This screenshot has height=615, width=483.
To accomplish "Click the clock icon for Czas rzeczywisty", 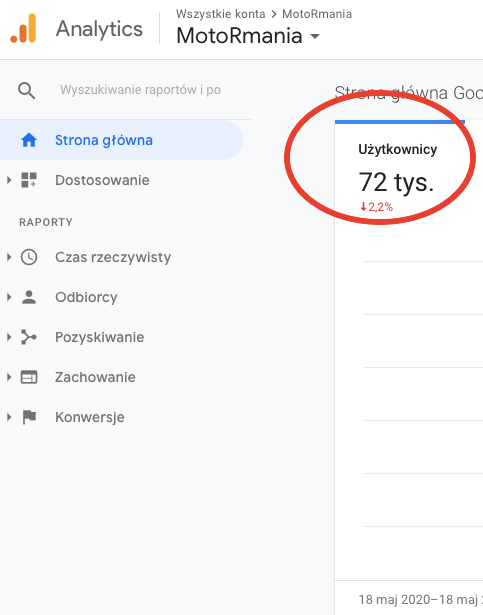I will pyautogui.click(x=29, y=257).
